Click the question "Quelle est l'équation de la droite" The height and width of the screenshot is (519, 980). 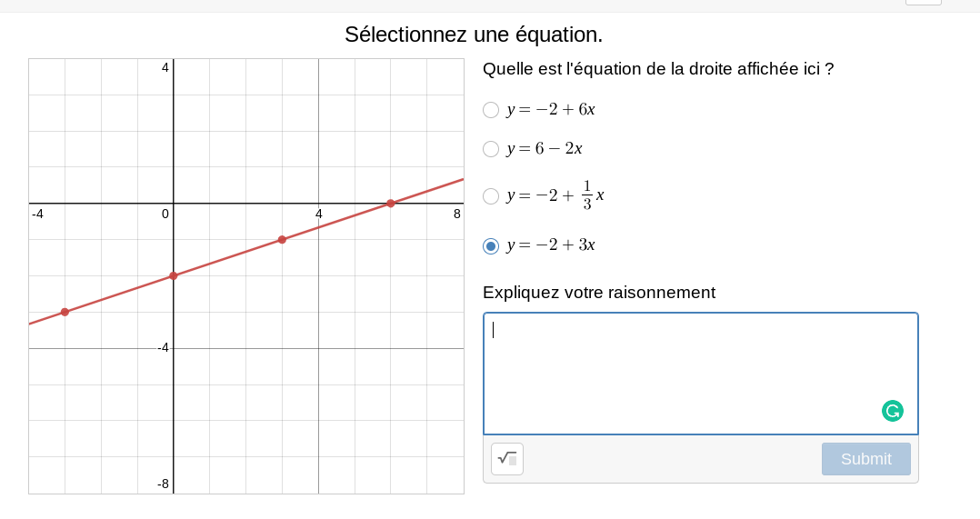point(658,69)
